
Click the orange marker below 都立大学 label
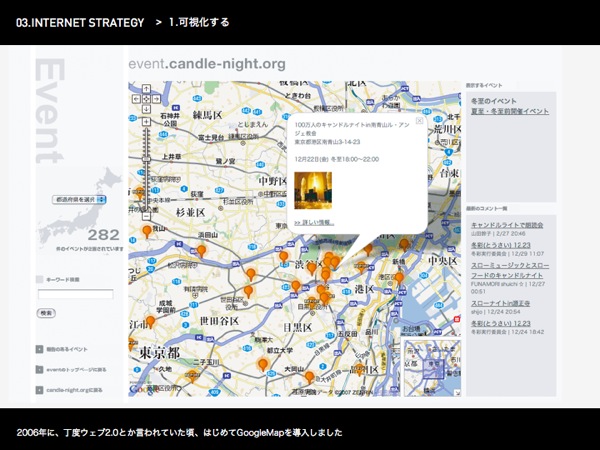pyautogui.click(x=263, y=364)
